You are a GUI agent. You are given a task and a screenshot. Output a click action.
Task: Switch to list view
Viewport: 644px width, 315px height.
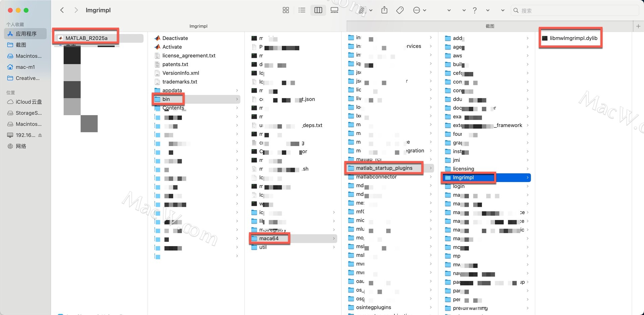tap(302, 10)
